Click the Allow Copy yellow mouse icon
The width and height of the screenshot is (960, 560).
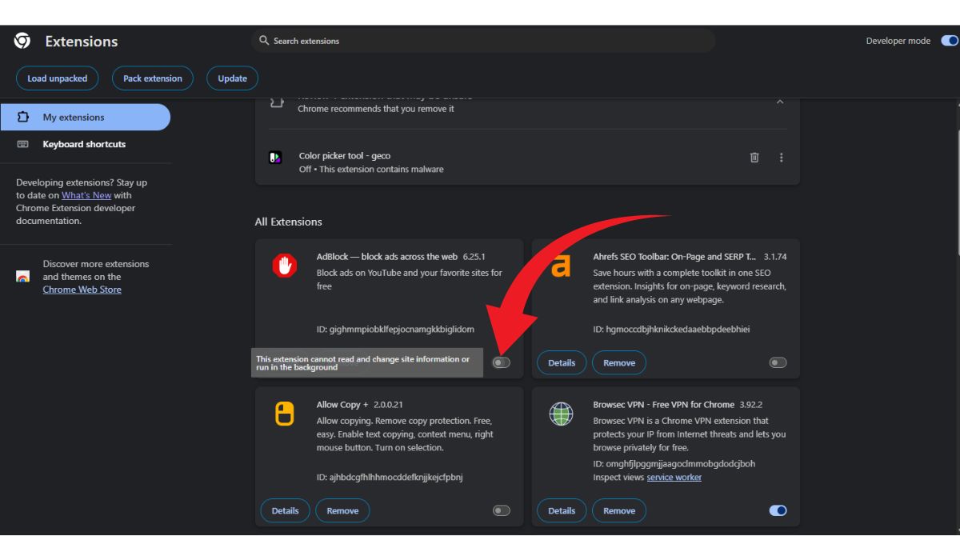coord(284,414)
